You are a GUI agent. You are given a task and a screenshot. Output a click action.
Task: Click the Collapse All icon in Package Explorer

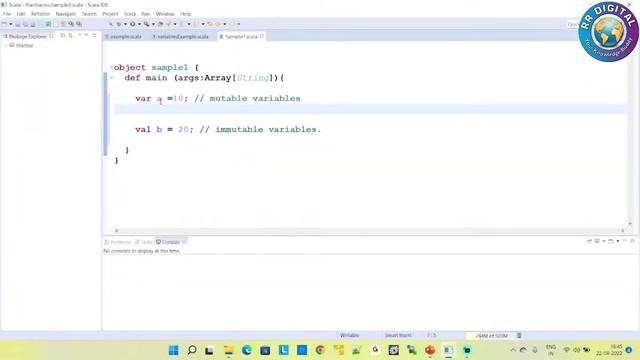pyautogui.click(x=62, y=36)
